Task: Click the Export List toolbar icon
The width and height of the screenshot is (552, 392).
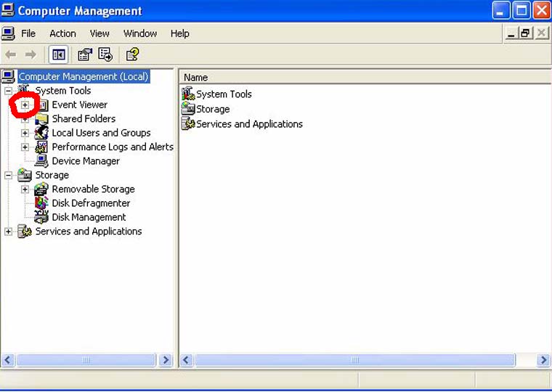Action: (x=105, y=54)
